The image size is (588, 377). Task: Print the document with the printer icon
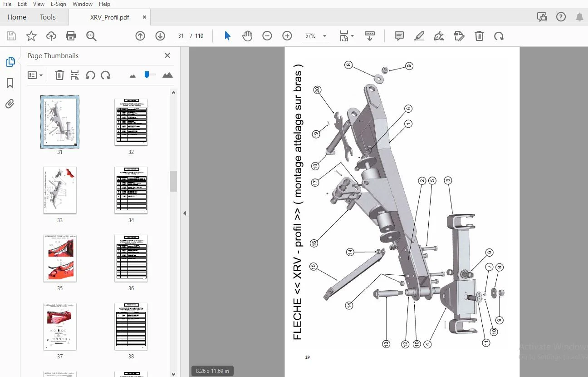[71, 36]
